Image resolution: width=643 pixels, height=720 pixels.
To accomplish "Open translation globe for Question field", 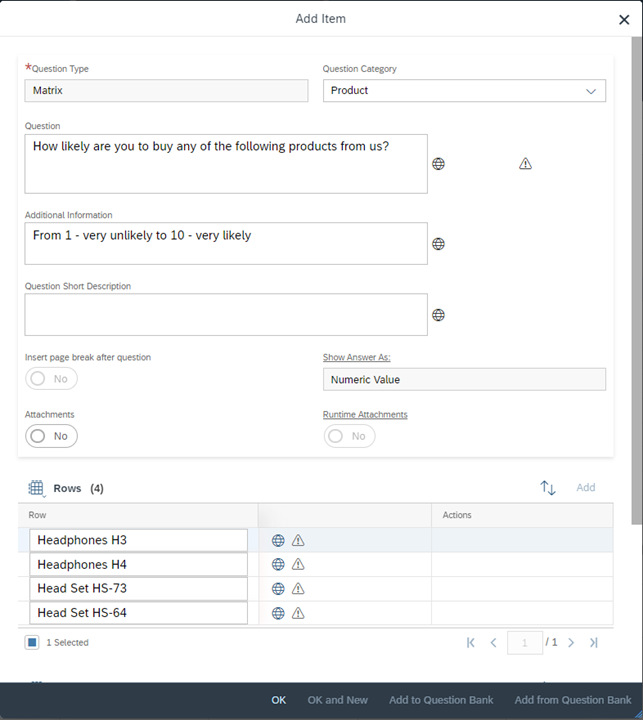I will 438,164.
